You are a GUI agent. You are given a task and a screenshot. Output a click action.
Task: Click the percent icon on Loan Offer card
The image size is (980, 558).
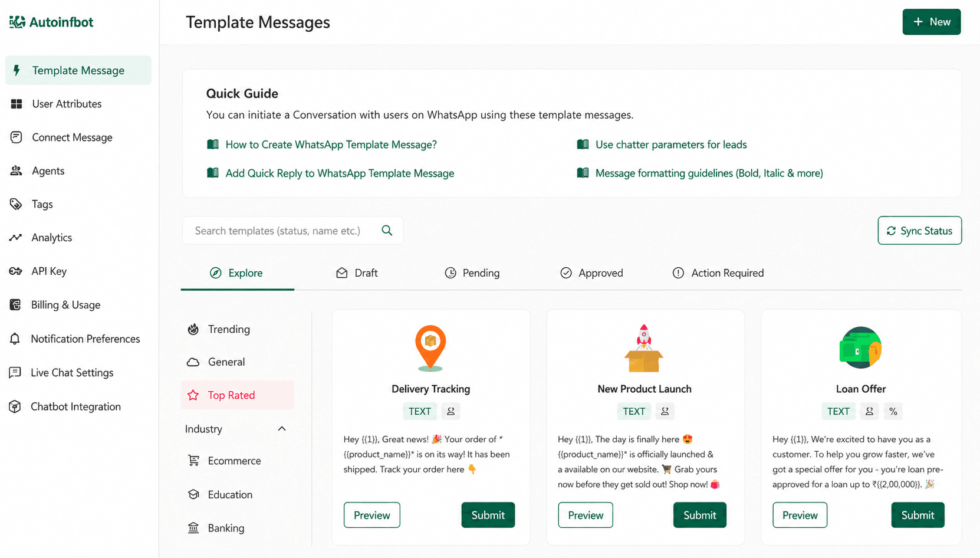(x=893, y=411)
